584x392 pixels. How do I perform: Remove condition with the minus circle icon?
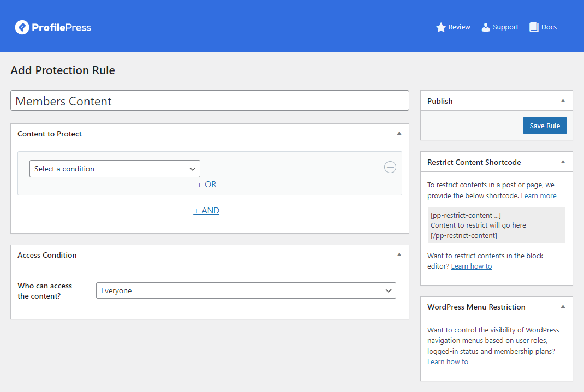390,167
